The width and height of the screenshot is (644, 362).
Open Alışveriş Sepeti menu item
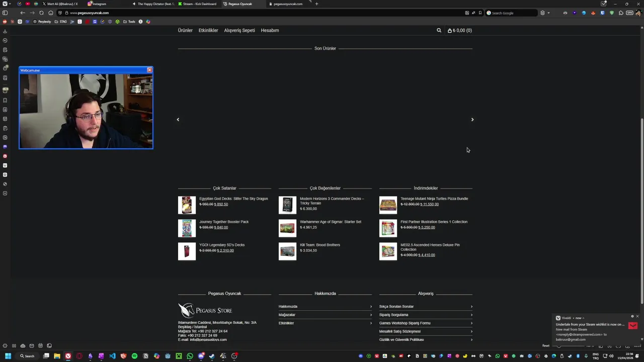point(239,31)
